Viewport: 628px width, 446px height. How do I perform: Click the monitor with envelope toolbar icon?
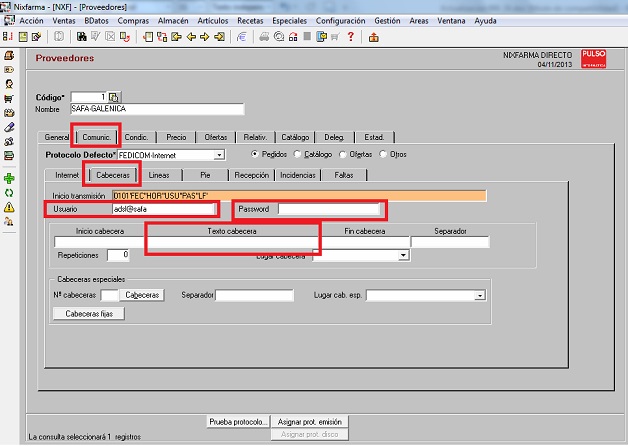coord(322,37)
